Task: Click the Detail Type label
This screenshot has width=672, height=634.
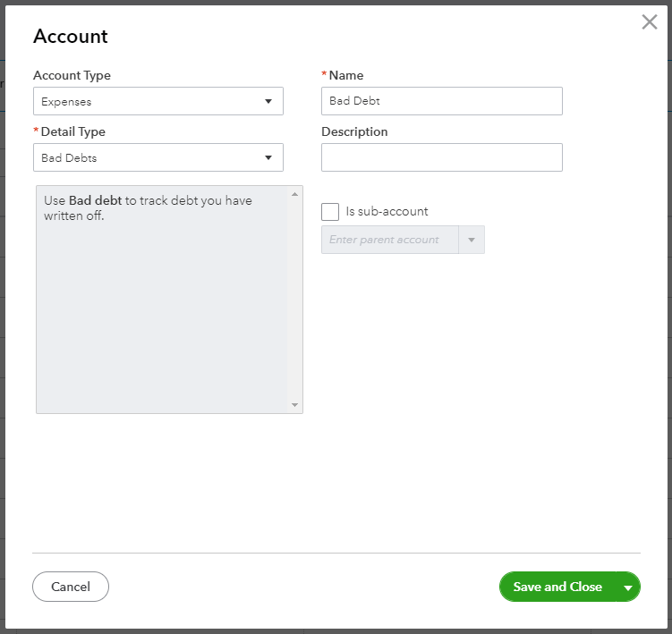Action: 72,131
